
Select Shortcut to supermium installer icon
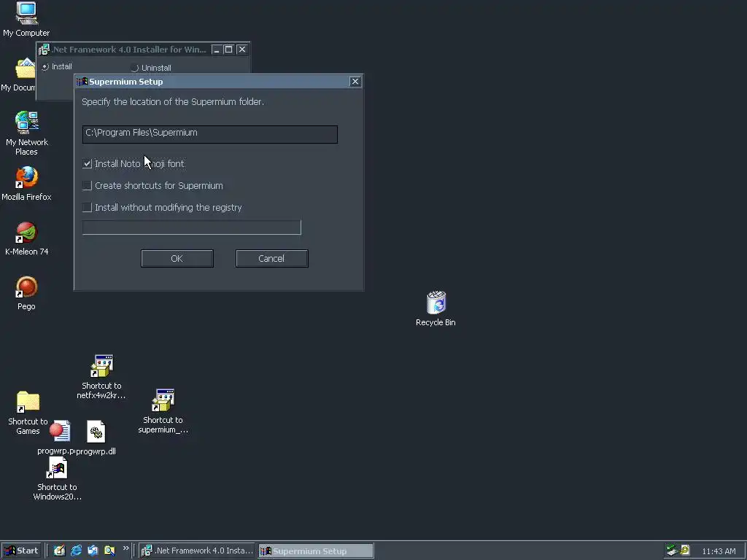coord(163,400)
